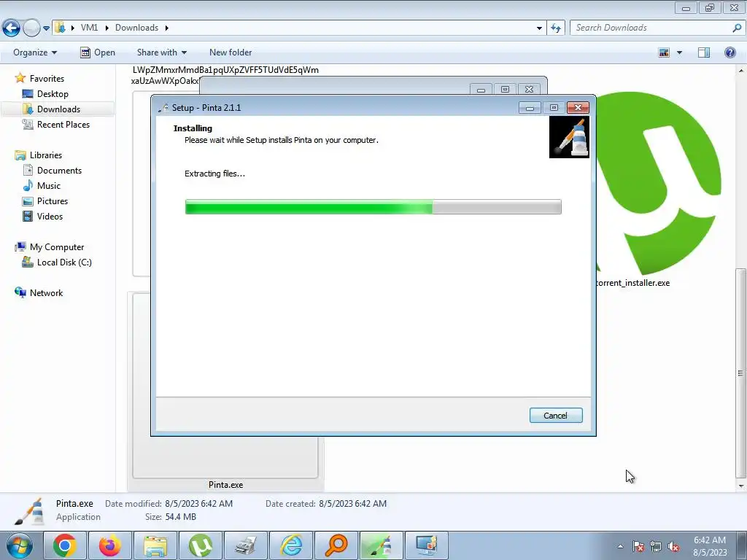Open Music library
This screenshot has height=560, width=747.
coord(49,186)
